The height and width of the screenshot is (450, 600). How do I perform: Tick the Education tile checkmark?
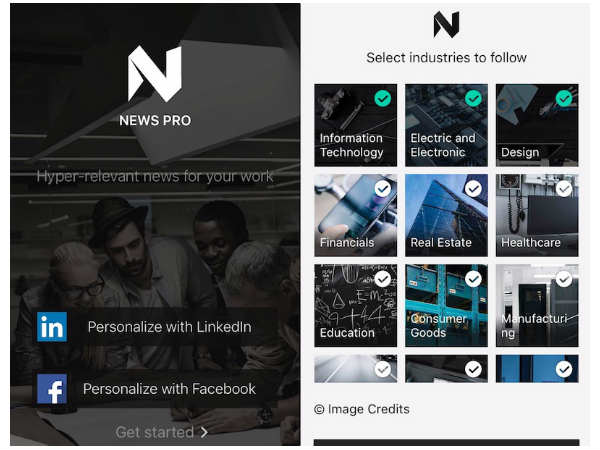point(383,279)
